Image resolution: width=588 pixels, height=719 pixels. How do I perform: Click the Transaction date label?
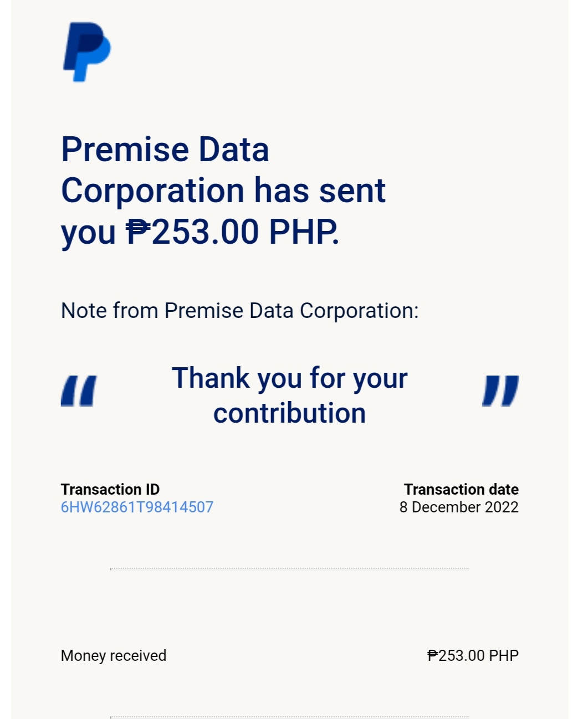(461, 489)
